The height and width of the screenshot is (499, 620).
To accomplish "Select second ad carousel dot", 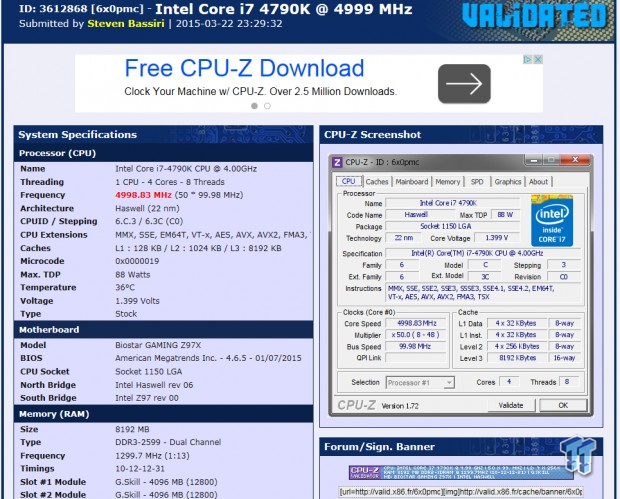I will click(x=267, y=106).
